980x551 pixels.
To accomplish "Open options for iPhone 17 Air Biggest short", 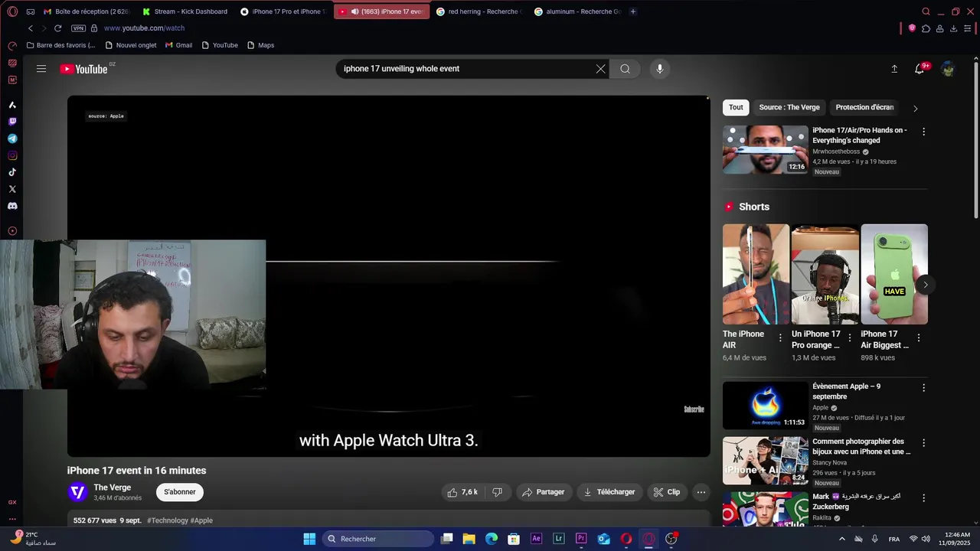I will (x=919, y=337).
